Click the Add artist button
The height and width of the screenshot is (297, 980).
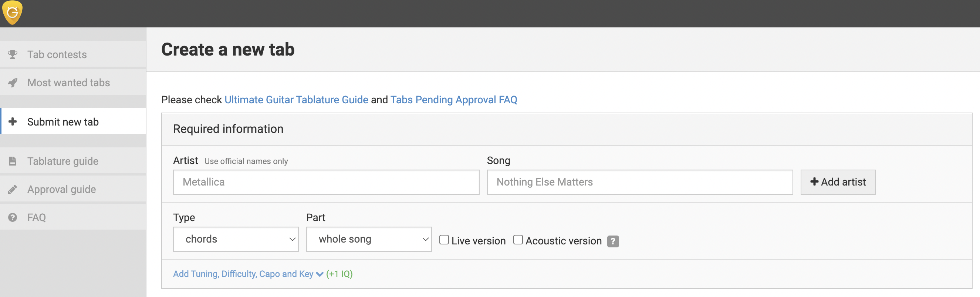pyautogui.click(x=838, y=182)
